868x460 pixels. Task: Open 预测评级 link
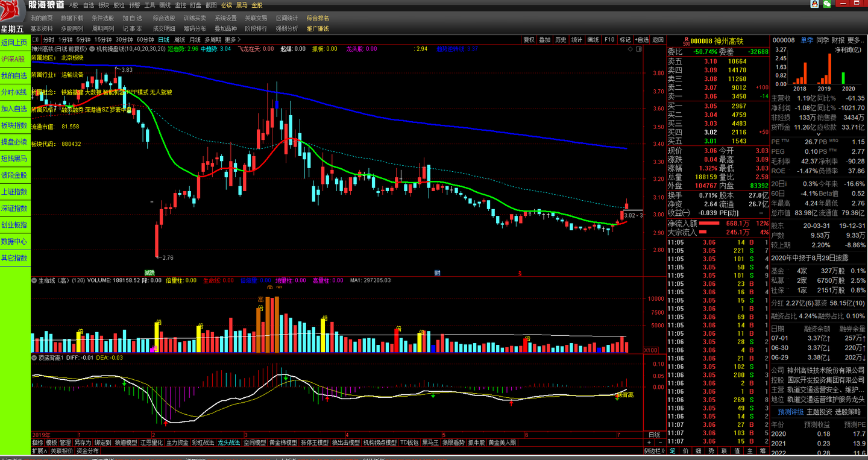(790, 412)
